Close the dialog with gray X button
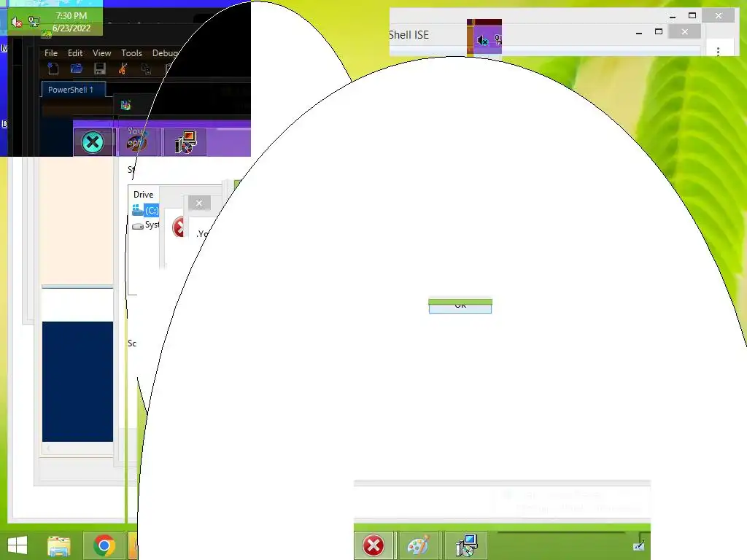This screenshot has height=560, width=747. (x=199, y=203)
